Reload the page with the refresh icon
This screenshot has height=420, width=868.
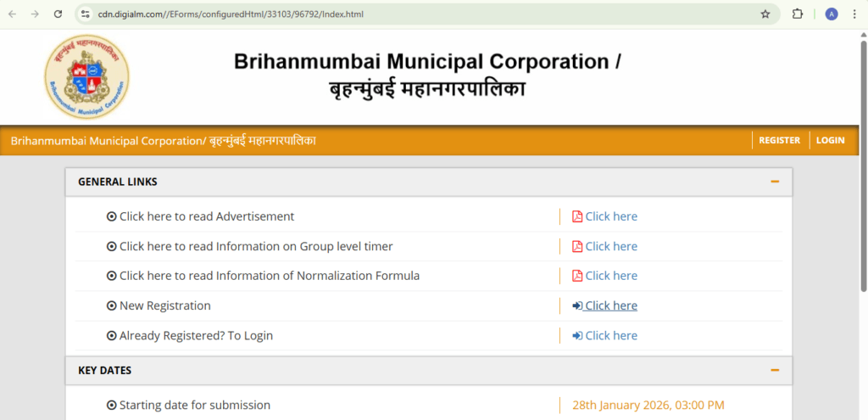point(58,14)
